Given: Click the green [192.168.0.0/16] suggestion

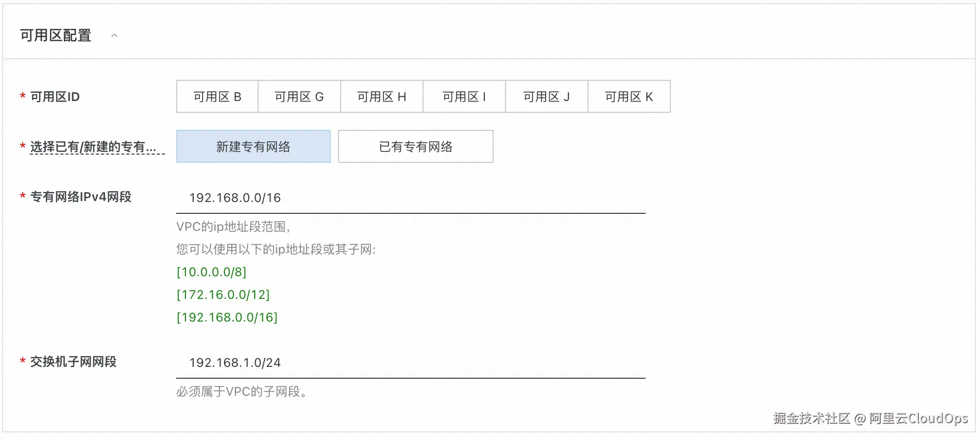Looking at the screenshot, I should 227,317.
